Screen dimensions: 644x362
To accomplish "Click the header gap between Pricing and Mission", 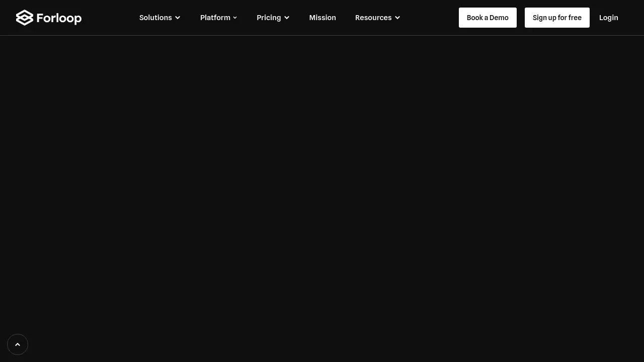I will pos(299,18).
